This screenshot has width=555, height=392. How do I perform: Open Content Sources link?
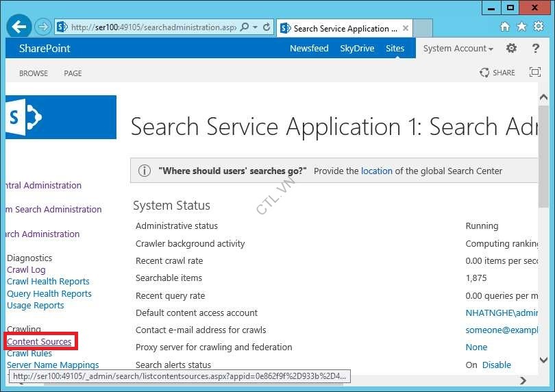39,341
